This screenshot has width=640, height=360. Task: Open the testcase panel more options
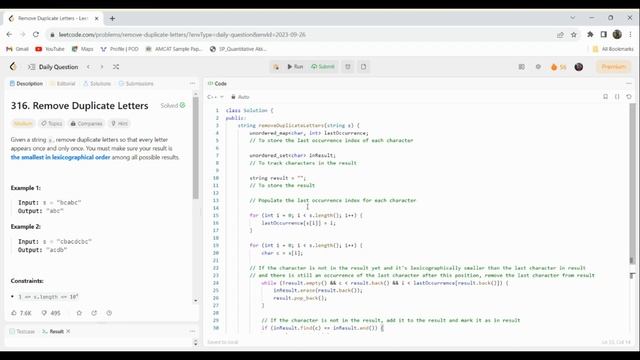pos(192,331)
